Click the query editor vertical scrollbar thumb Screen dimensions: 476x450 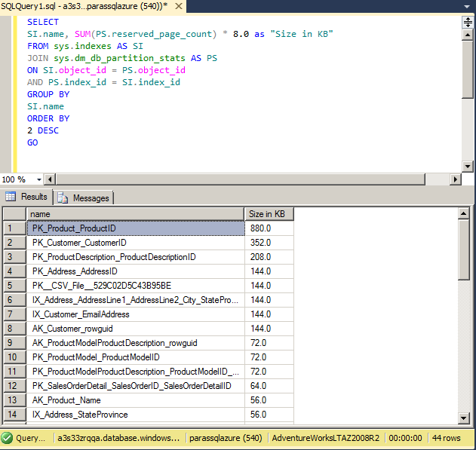[468, 70]
